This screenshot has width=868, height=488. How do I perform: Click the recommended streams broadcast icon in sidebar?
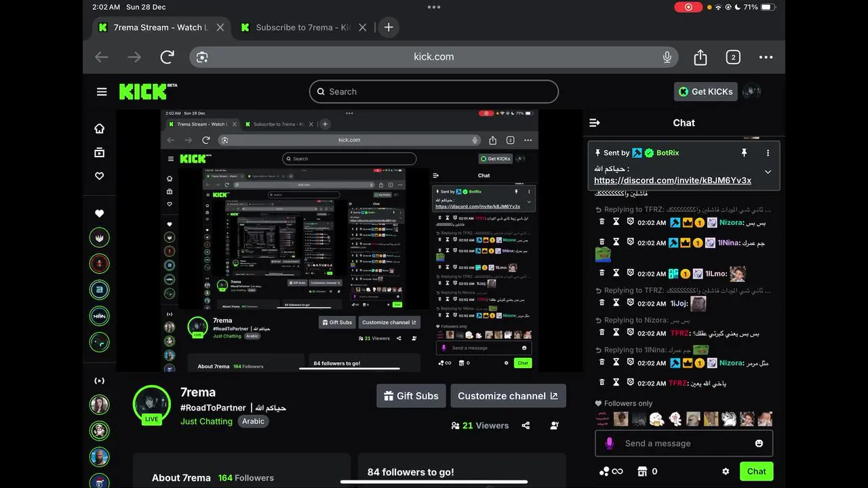click(100, 381)
